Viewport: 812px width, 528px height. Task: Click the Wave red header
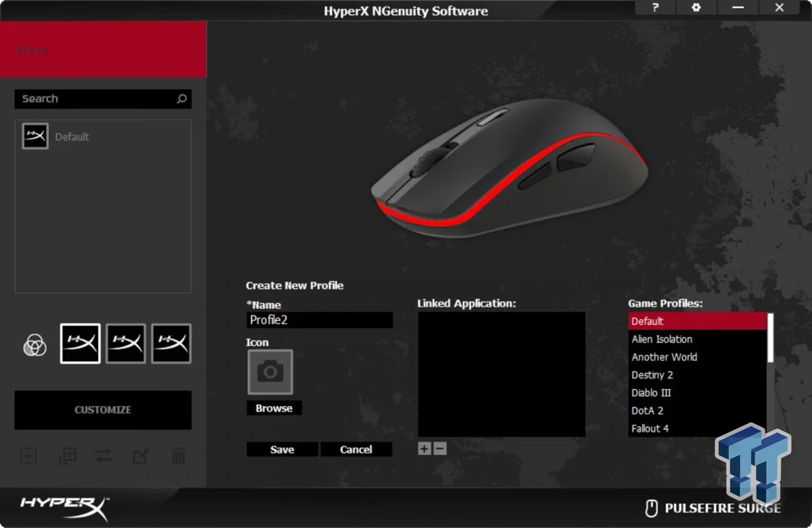103,49
